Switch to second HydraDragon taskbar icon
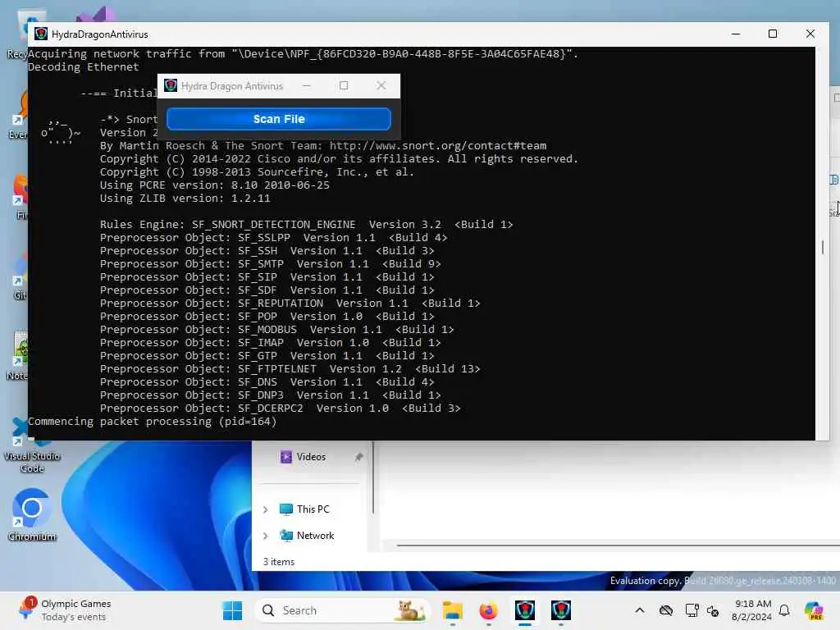840x630 pixels. pyautogui.click(x=561, y=610)
